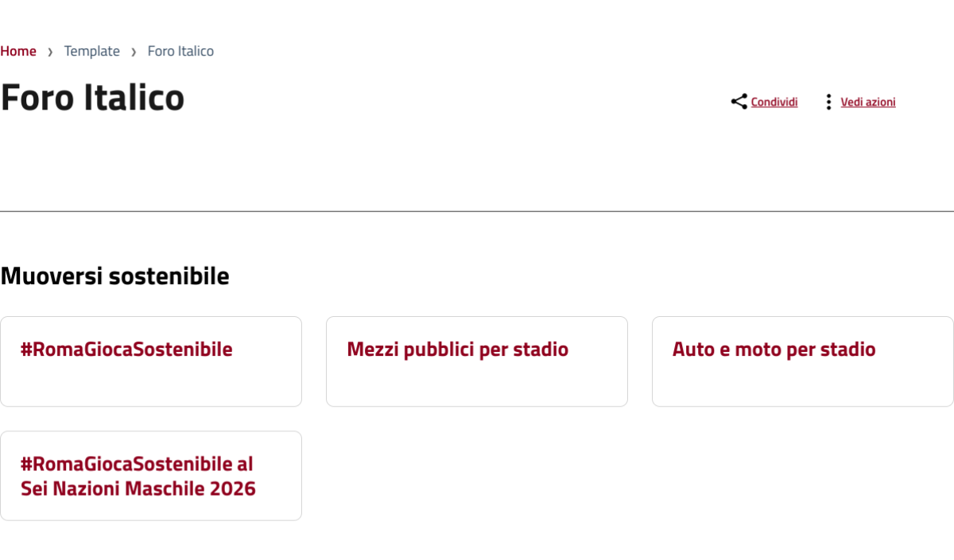Click the chevron separator after Home
The width and height of the screenshot is (954, 560).
pos(50,52)
